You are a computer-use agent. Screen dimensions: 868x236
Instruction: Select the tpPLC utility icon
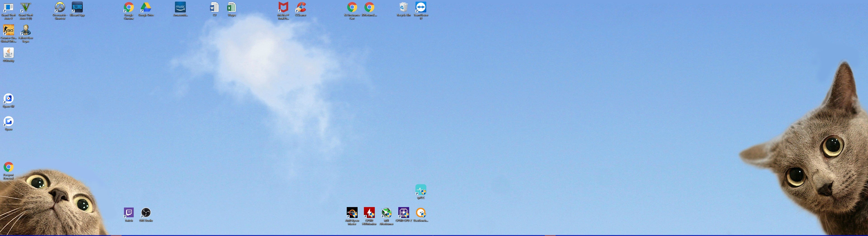[421, 192]
